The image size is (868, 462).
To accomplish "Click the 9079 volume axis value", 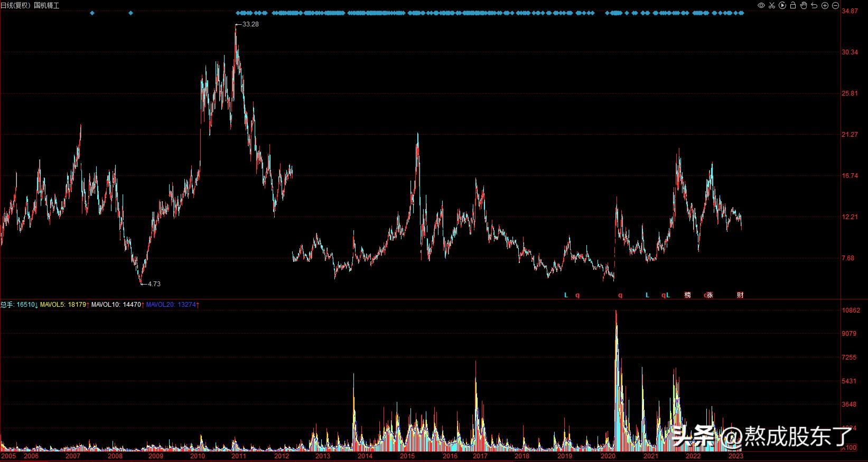I will coord(850,334).
